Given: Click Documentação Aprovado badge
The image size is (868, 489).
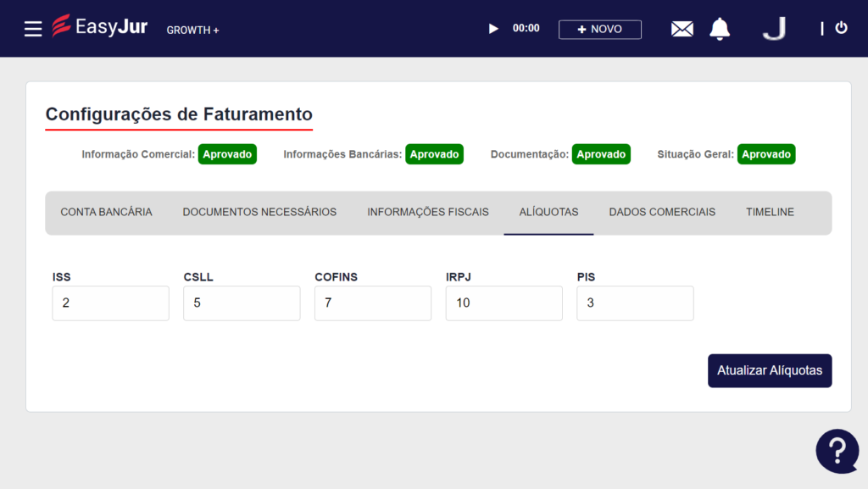Looking at the screenshot, I should point(601,154).
